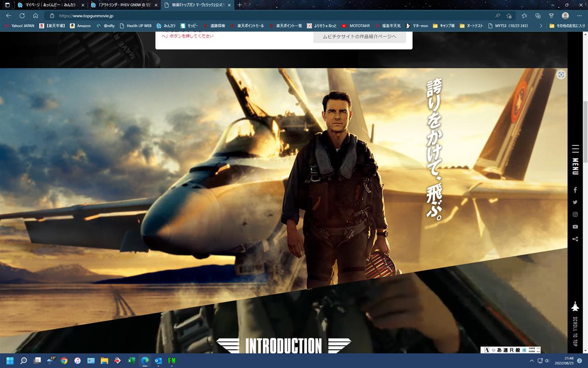
Task: Open the browser settings three-dots menu
Action: [579, 16]
